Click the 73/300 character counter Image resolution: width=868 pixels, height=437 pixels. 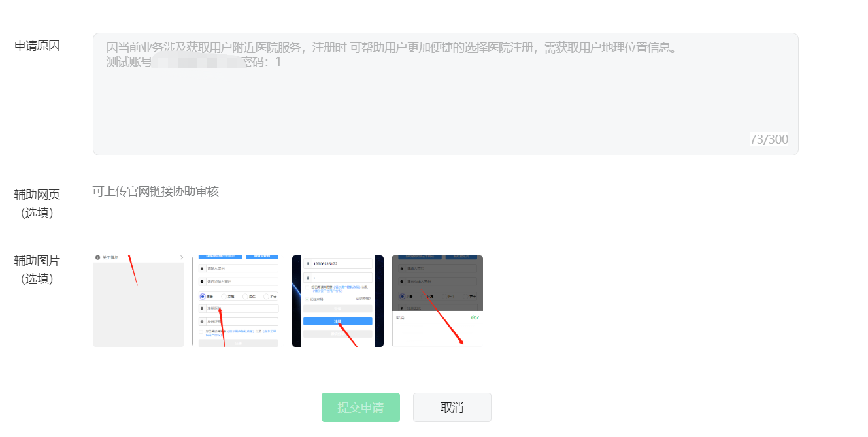pos(769,139)
